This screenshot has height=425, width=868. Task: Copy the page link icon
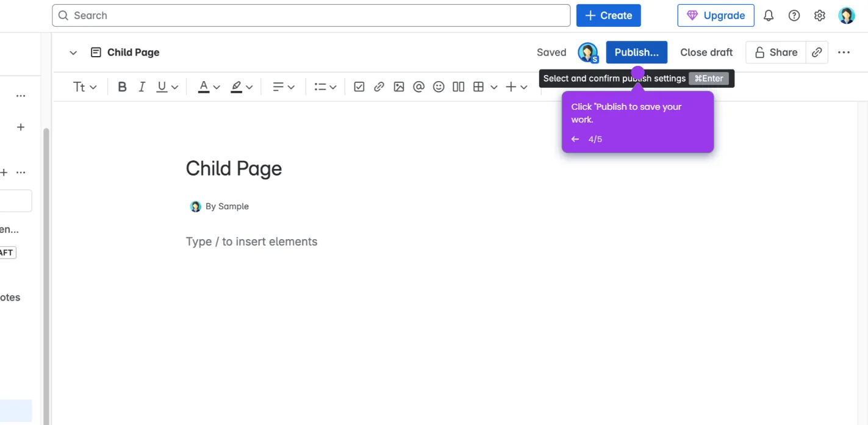click(817, 52)
